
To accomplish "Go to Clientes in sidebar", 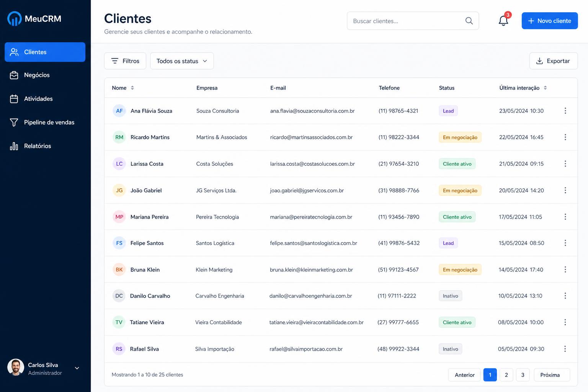I will [x=45, y=52].
